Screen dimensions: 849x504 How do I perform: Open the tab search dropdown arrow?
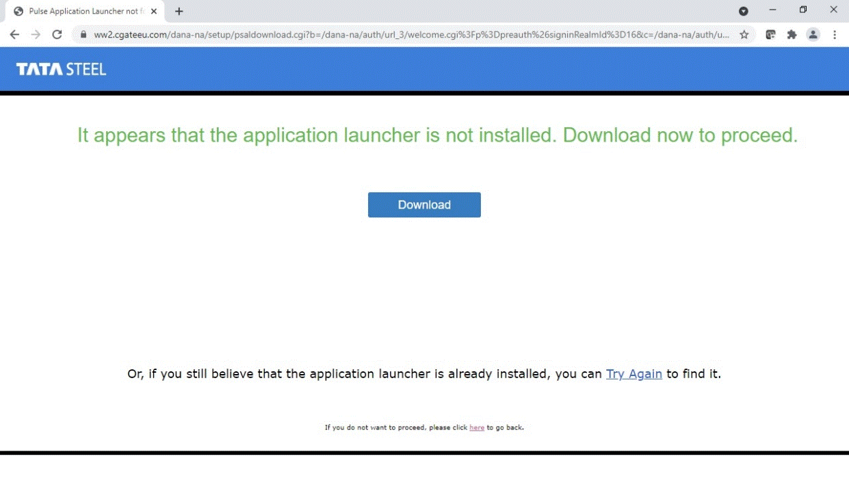[744, 11]
